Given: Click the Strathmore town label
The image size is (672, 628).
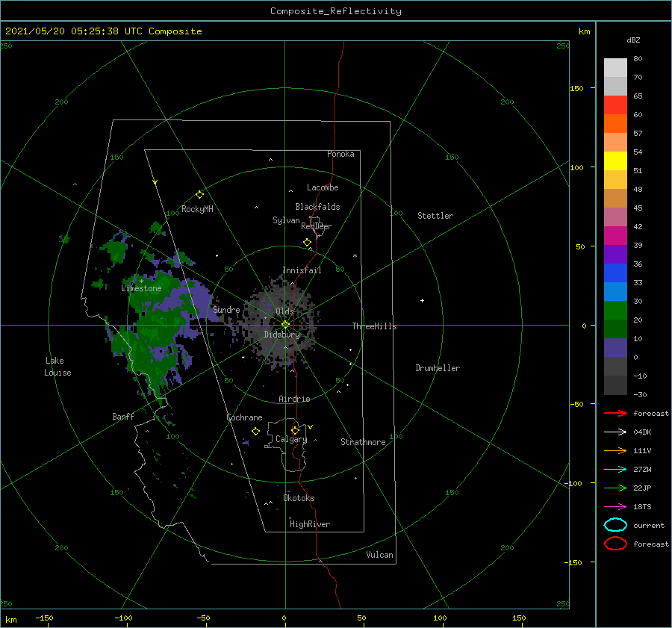Looking at the screenshot, I should [x=363, y=442].
